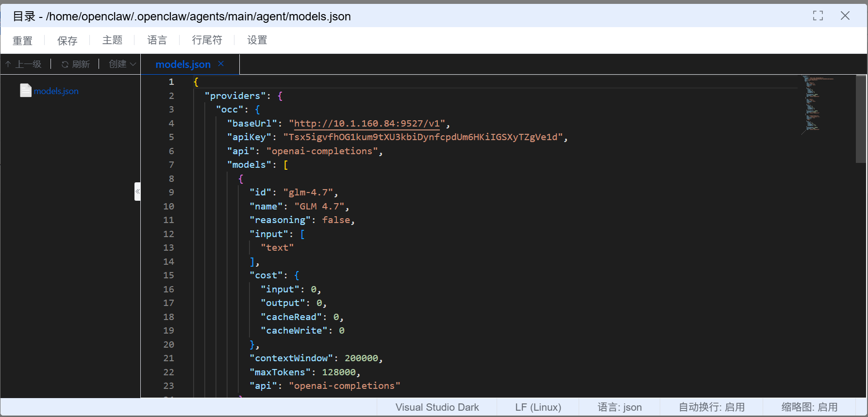Viewport: 868px width, 417px height.
Task: Close the models.json tab with X icon
Action: [x=221, y=64]
